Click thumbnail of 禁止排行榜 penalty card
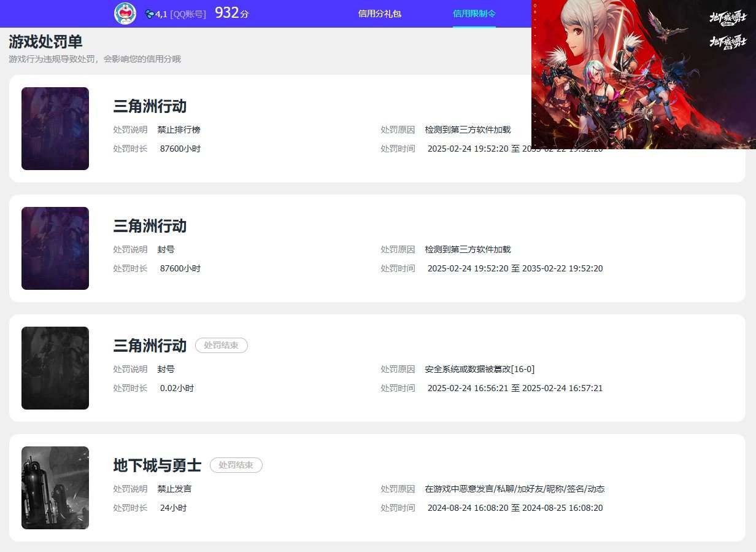 pos(55,128)
